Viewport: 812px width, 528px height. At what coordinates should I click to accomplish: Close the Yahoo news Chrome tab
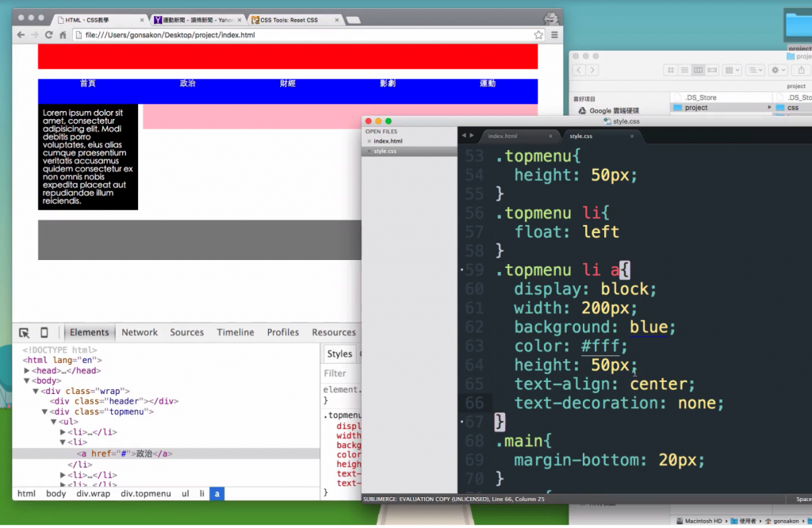point(239,20)
